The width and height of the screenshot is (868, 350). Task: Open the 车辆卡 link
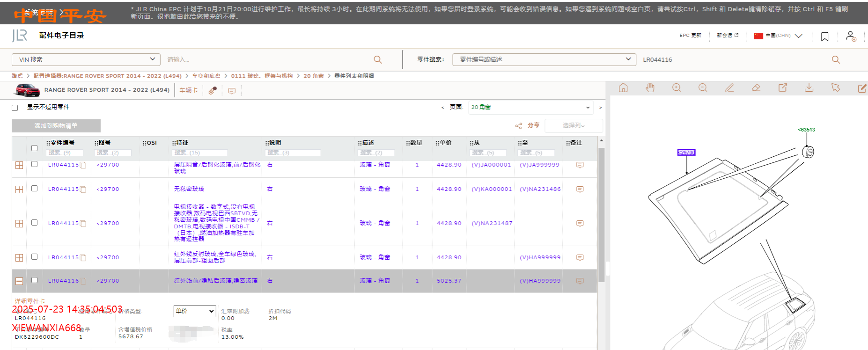189,90
